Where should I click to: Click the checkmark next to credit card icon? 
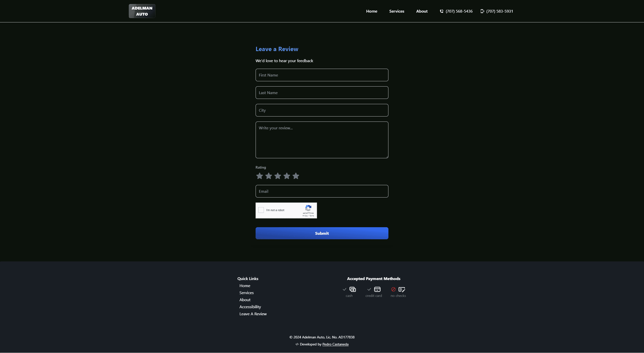(x=369, y=289)
